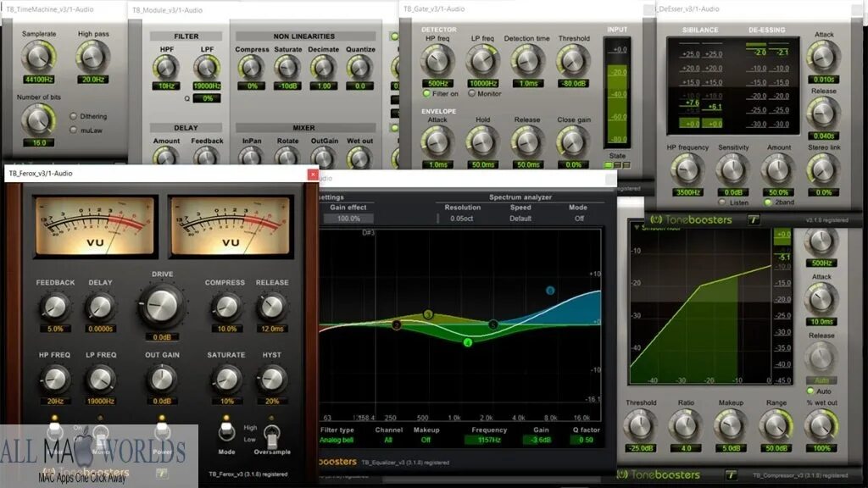Click the Stereo link knob in DeEsser
The image size is (868, 488).
coord(823,170)
